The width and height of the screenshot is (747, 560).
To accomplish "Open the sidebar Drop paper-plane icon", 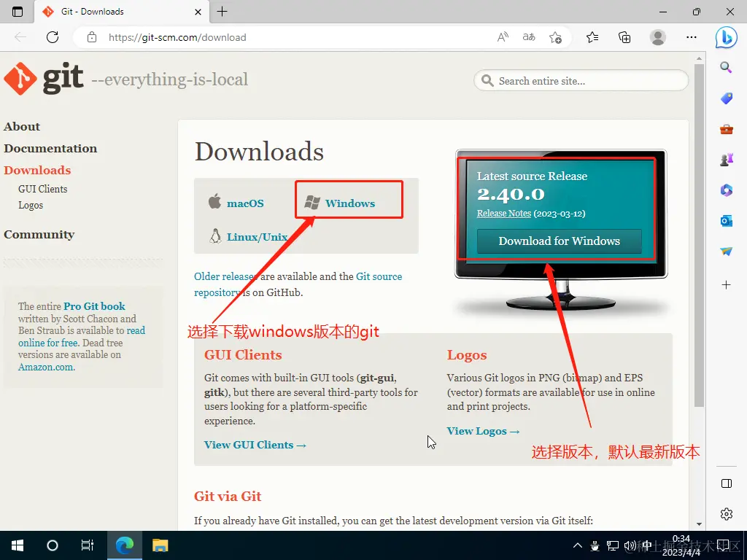I will (726, 252).
